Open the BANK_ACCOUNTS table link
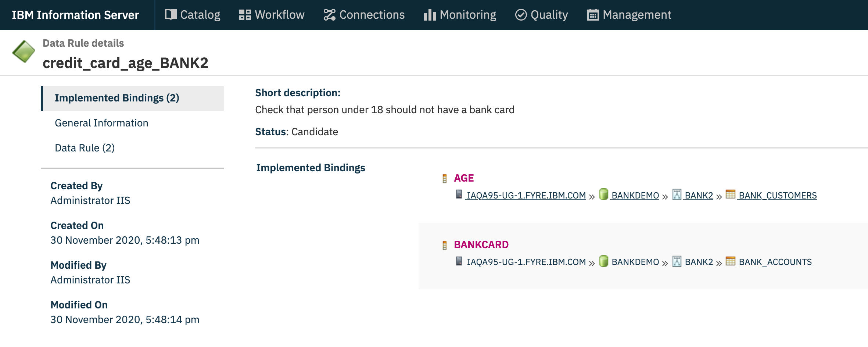This screenshot has height=347, width=868. (775, 262)
